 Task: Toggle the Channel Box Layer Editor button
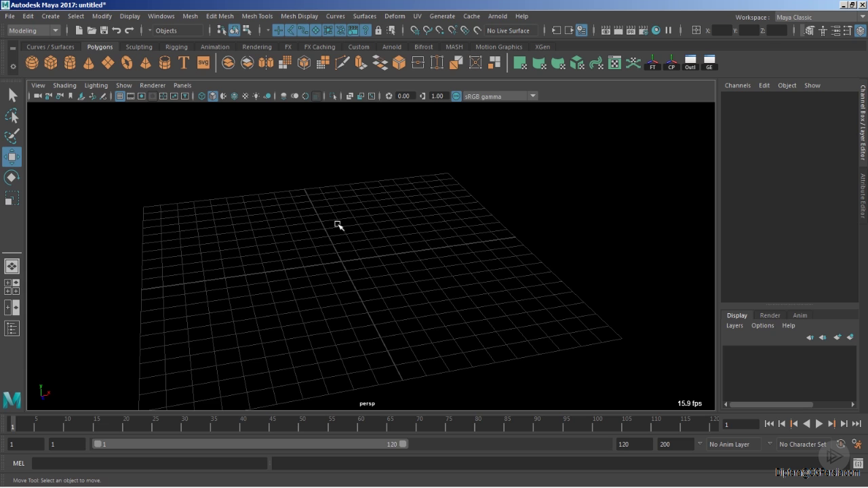click(861, 30)
